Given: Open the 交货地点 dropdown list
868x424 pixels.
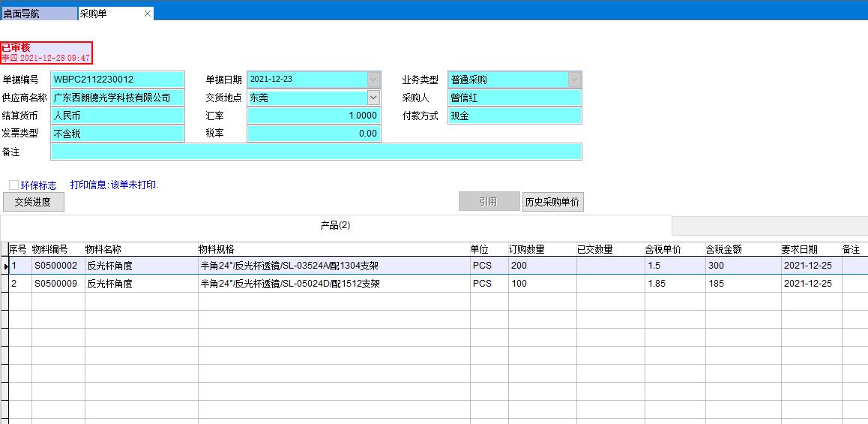Looking at the screenshot, I should 373,98.
